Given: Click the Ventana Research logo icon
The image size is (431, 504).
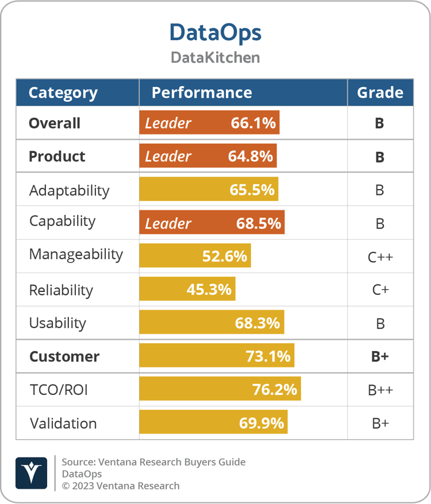Looking at the screenshot, I should click(32, 473).
